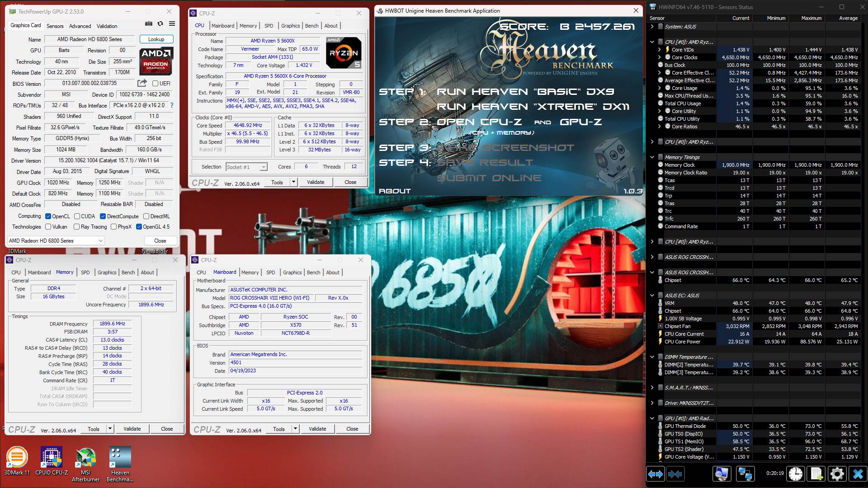Open Bench tab in top CPU-Z window
The width and height of the screenshot is (868, 488).
pos(311,26)
